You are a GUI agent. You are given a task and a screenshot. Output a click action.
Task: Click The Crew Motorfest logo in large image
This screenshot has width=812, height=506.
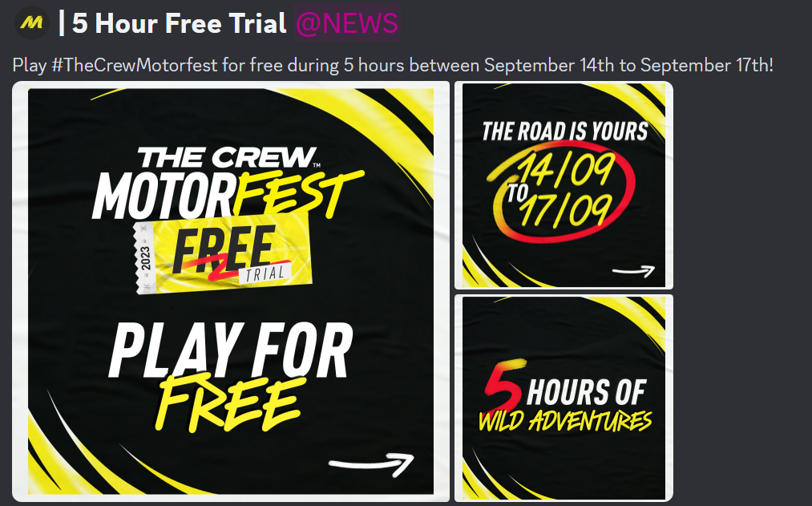(x=228, y=182)
